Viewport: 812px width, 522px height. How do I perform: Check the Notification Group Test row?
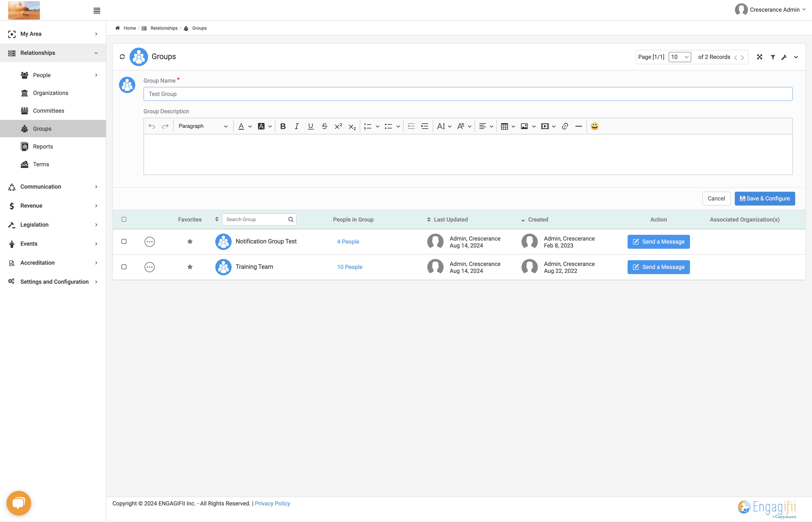click(124, 241)
